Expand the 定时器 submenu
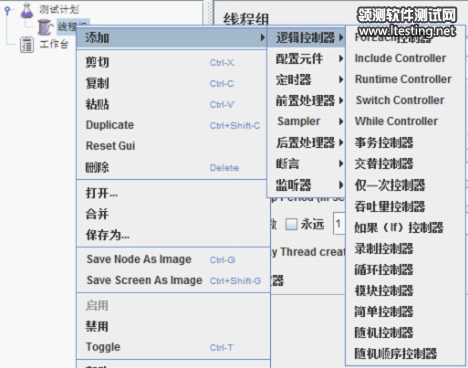Viewport: 468px width, 368px height. pyautogui.click(x=306, y=80)
